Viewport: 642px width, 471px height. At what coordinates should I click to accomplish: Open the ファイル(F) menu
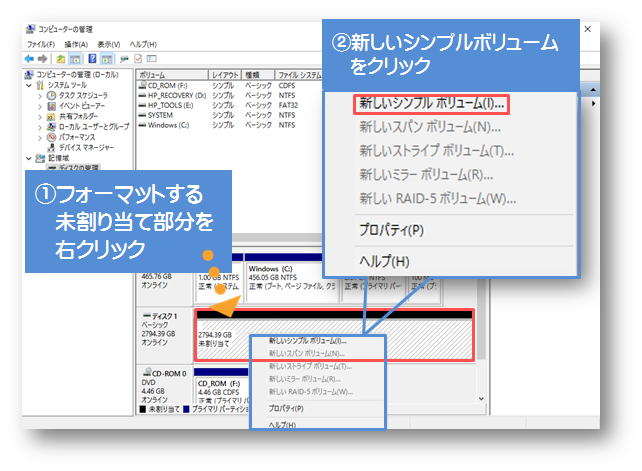click(41, 44)
